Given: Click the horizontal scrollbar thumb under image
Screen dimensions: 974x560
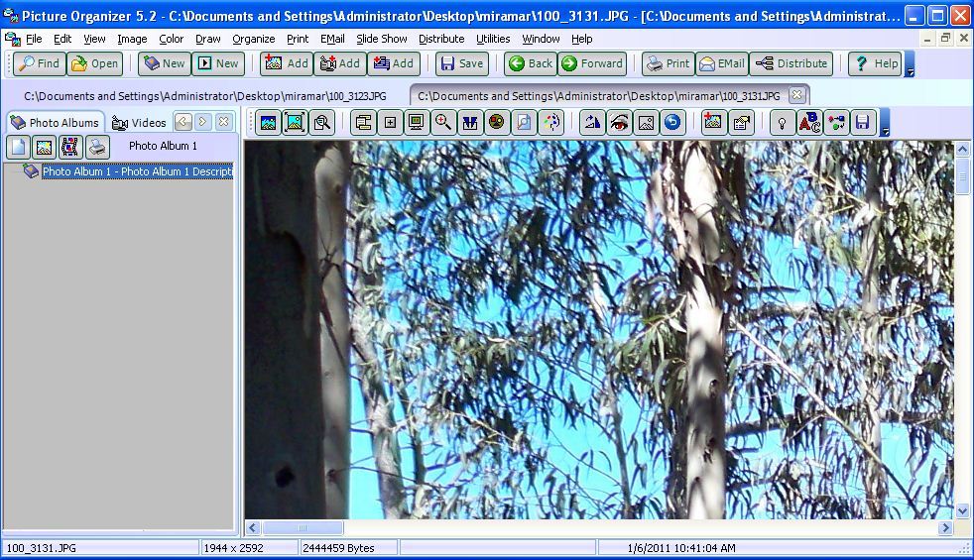Looking at the screenshot, I should click(x=303, y=528).
